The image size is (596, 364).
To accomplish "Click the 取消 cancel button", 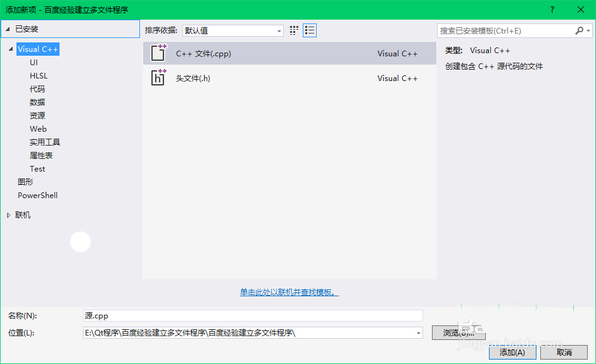I will 564,353.
